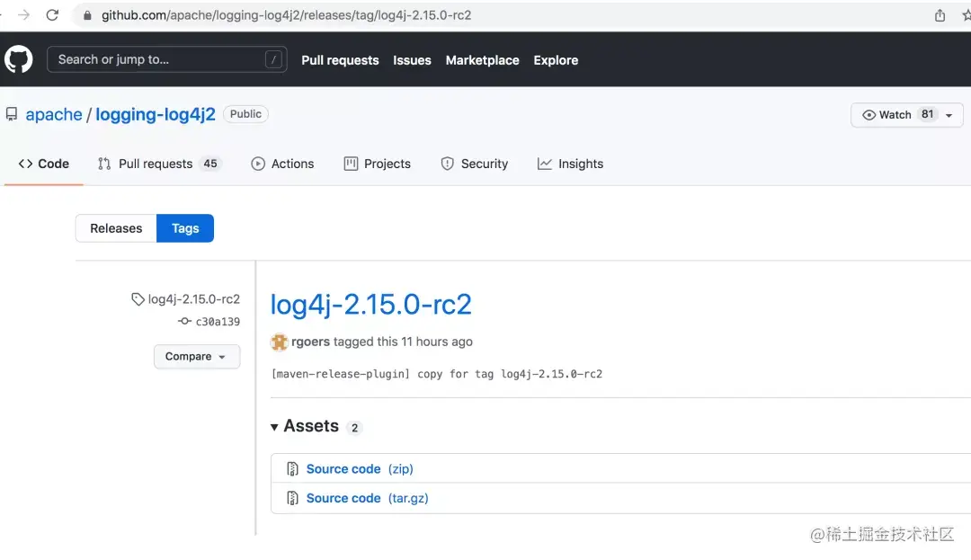Click the watchers count 81

click(x=927, y=114)
